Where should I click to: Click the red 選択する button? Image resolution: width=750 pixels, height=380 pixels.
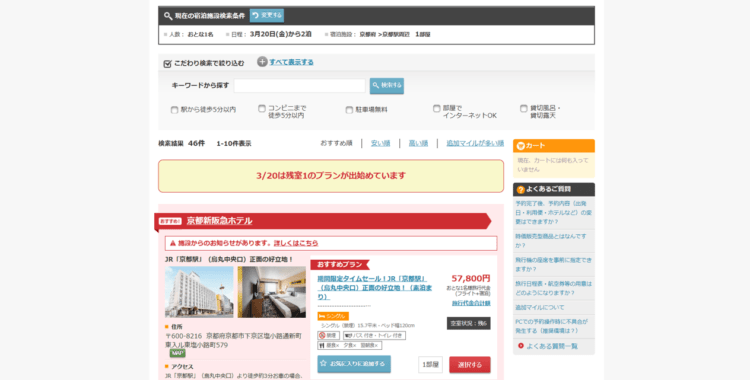(470, 364)
